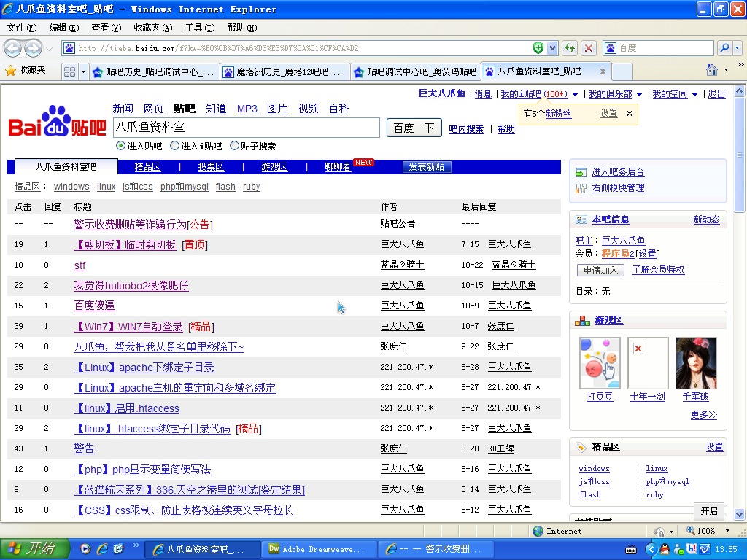Select the 进入贴吧 radio option
Screen dimensions: 747x560
(120, 146)
